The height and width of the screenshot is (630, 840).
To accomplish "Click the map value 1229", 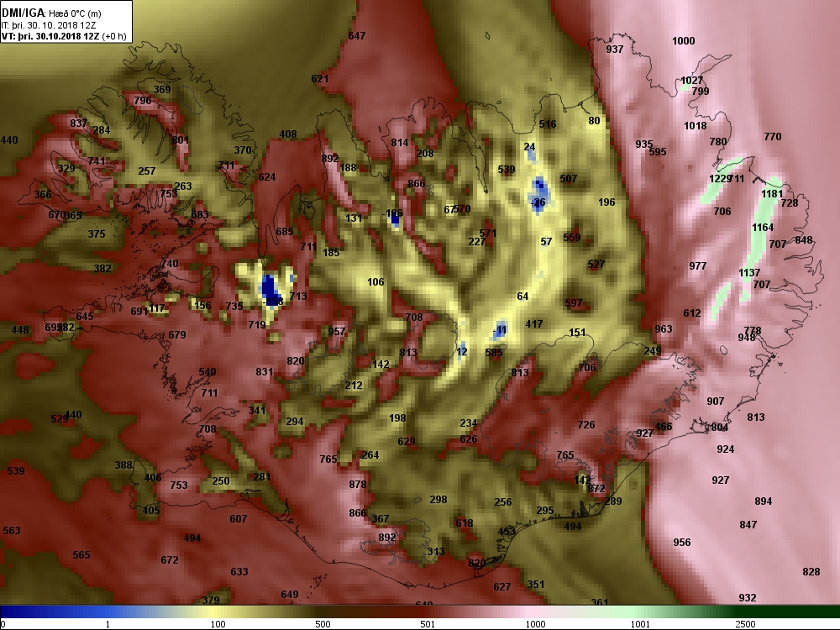I will 720,178.
